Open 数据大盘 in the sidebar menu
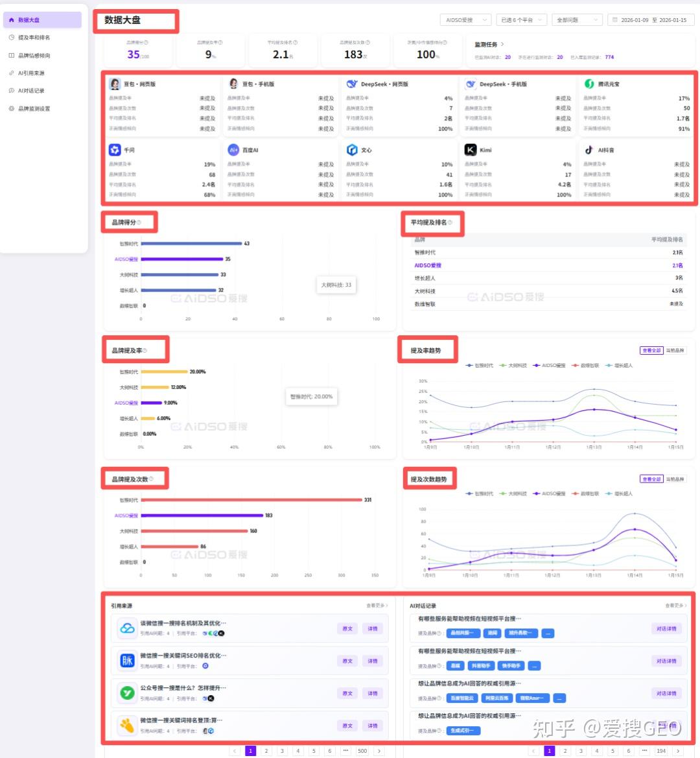This screenshot has height=758, width=700. click(x=42, y=20)
